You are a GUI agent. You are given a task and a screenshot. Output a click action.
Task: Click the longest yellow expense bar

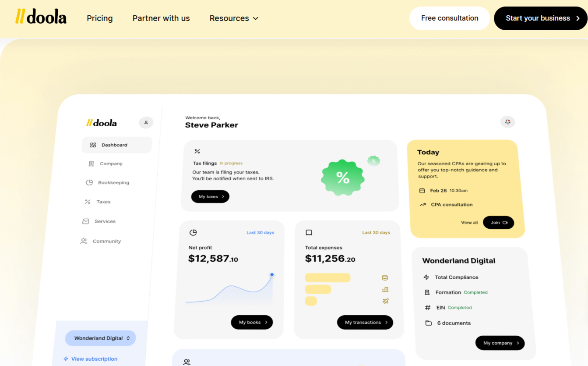coord(327,277)
